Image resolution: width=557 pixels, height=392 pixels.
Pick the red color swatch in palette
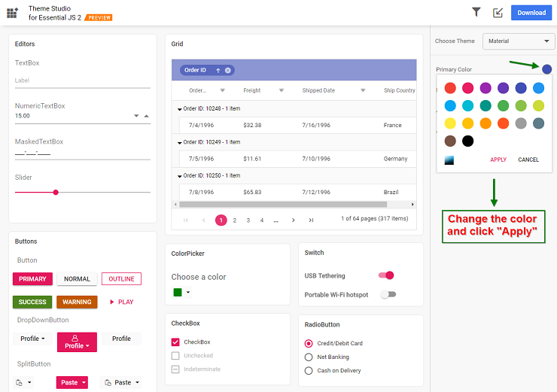[x=450, y=88]
